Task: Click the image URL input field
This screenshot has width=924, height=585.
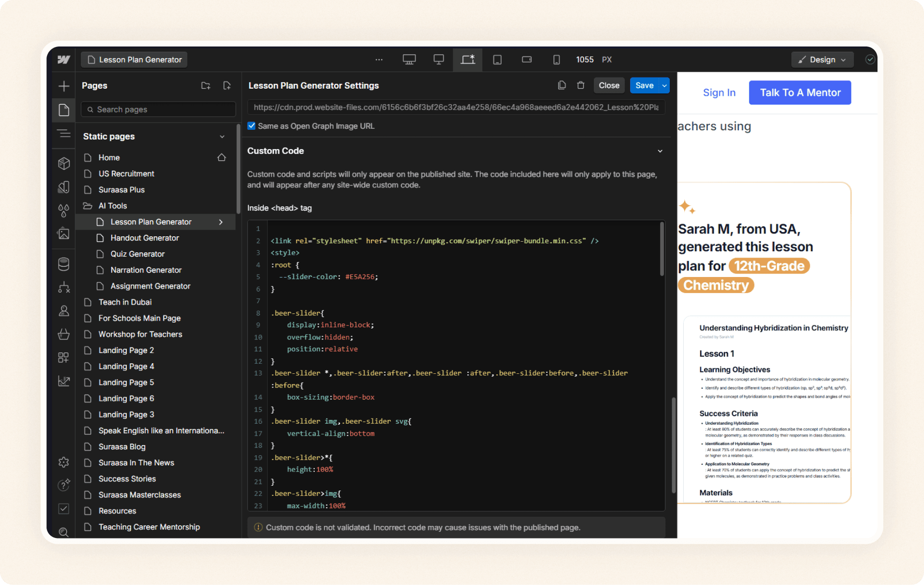Action: coord(456,107)
